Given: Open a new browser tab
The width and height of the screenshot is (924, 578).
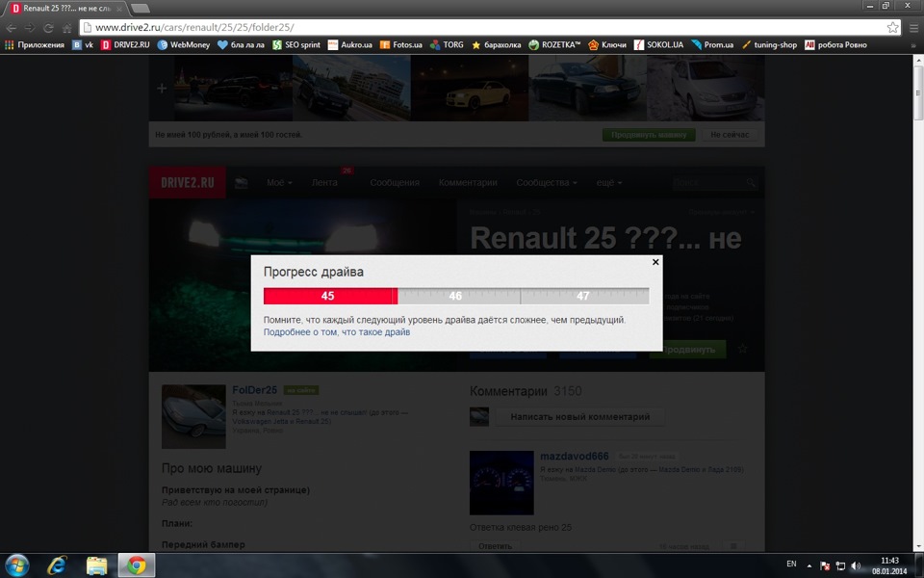Looking at the screenshot, I should tap(140, 9).
